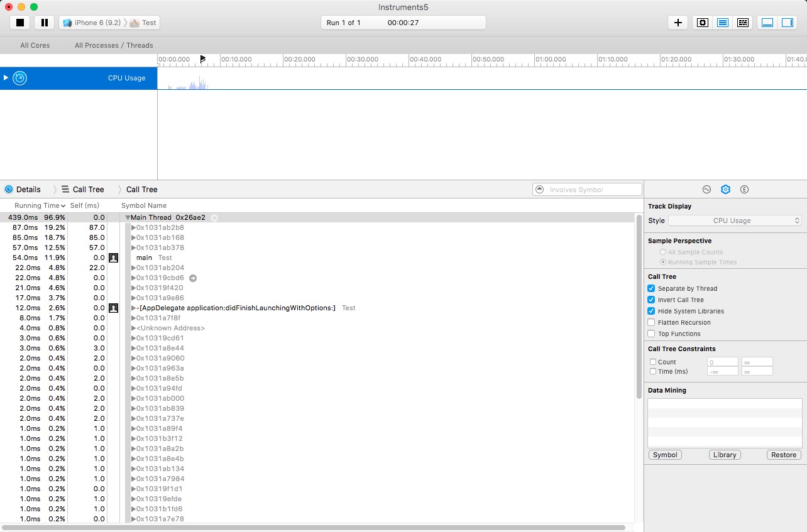This screenshot has width=807, height=532.
Task: Add an instrument with the plus button
Action: [x=678, y=23]
